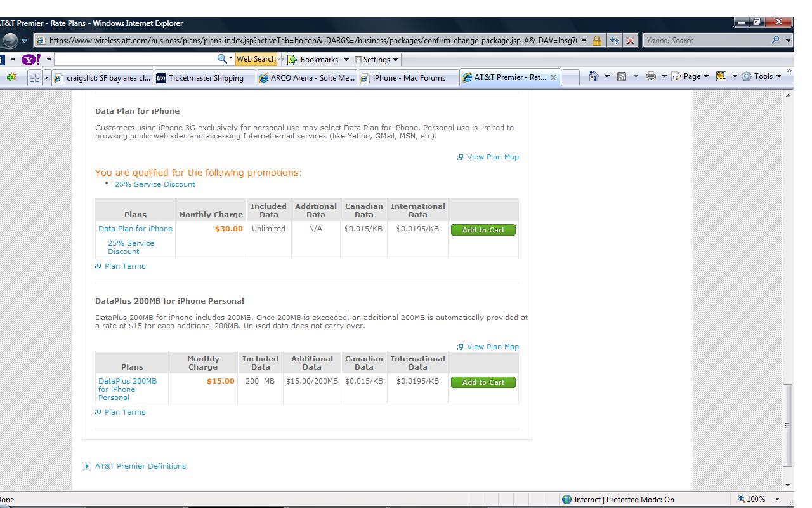Open the Quick Tabs grid icon

coord(36,77)
